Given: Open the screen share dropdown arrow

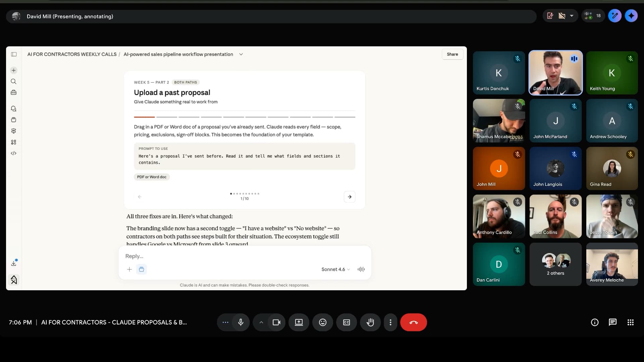Looking at the screenshot, I should (571, 16).
